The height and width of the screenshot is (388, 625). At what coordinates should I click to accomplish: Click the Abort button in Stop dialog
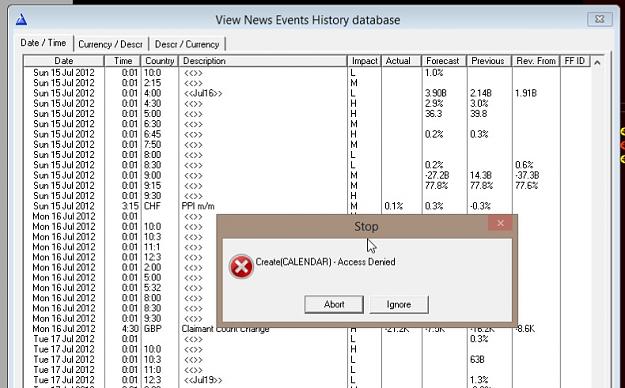coord(334,305)
